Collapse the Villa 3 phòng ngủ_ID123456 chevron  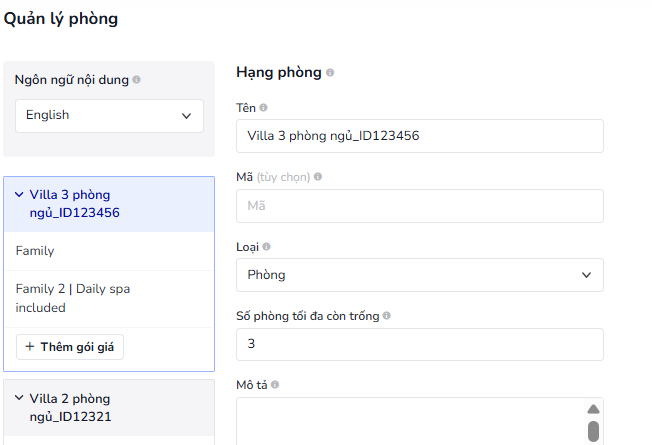(x=19, y=194)
